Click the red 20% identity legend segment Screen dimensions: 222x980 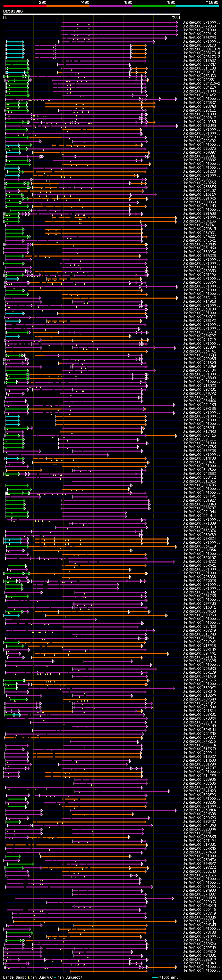(25, 7)
